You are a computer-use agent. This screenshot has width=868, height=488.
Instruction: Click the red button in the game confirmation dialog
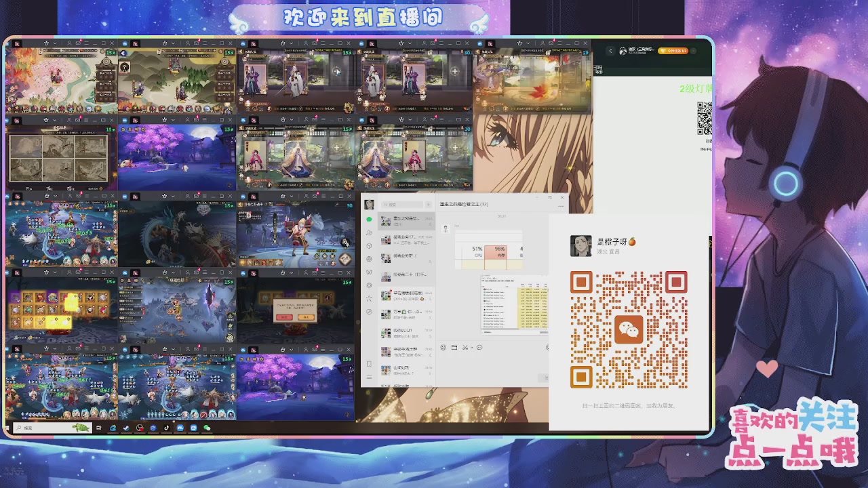coord(285,317)
